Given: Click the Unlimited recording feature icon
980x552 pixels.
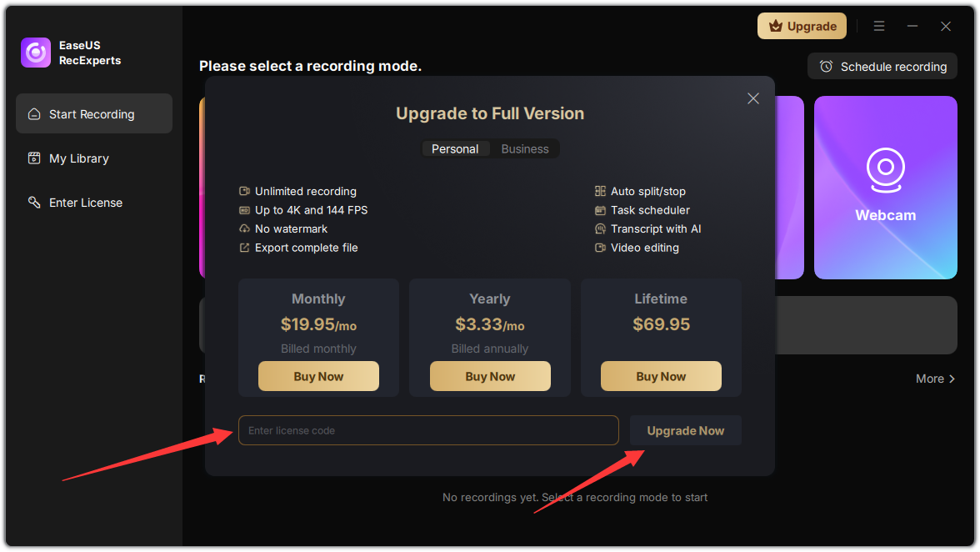Looking at the screenshot, I should [x=244, y=191].
